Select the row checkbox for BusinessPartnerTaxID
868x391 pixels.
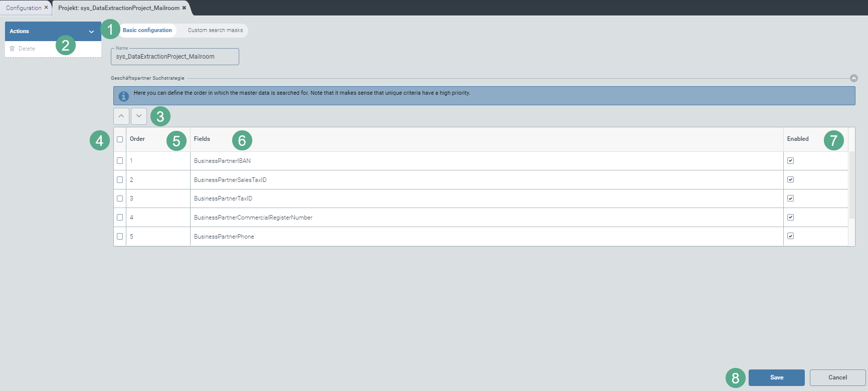[x=120, y=199]
